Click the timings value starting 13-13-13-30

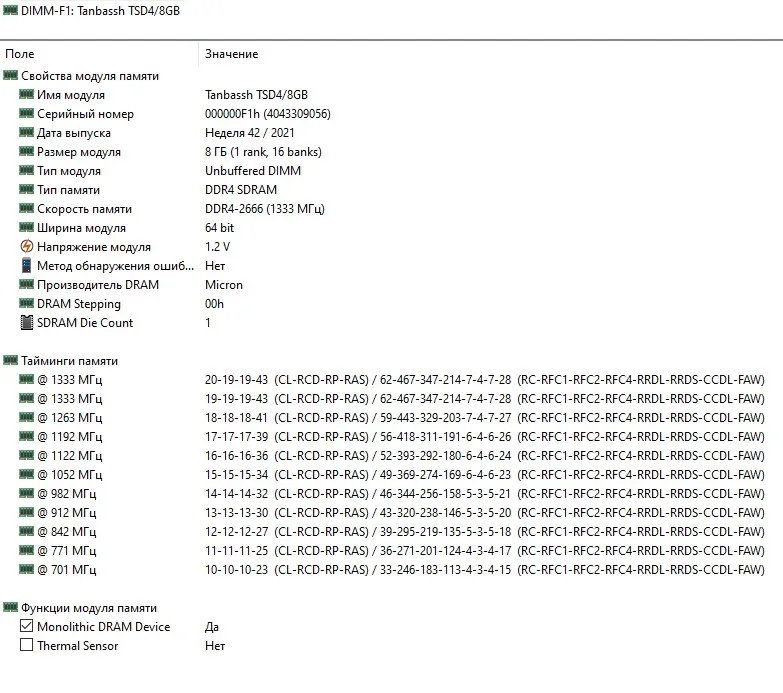[x=484, y=513]
